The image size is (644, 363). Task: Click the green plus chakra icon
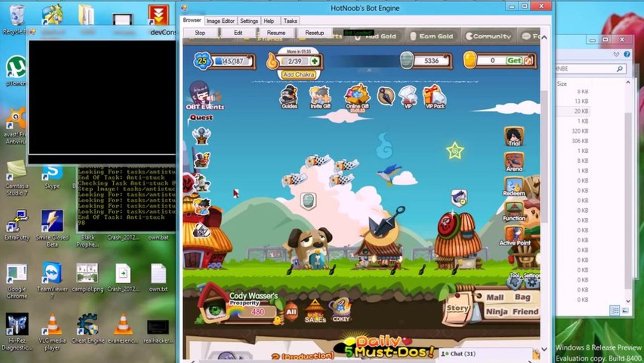point(315,61)
